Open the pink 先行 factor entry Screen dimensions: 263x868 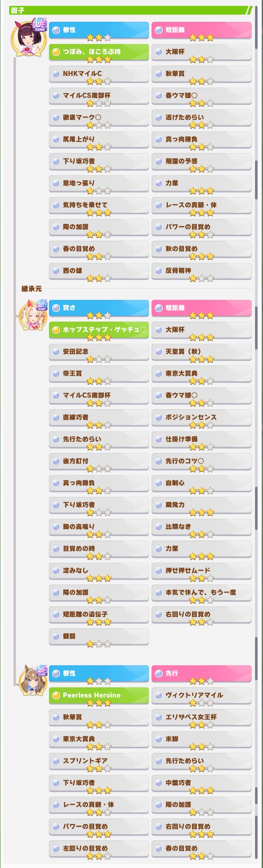[202, 675]
